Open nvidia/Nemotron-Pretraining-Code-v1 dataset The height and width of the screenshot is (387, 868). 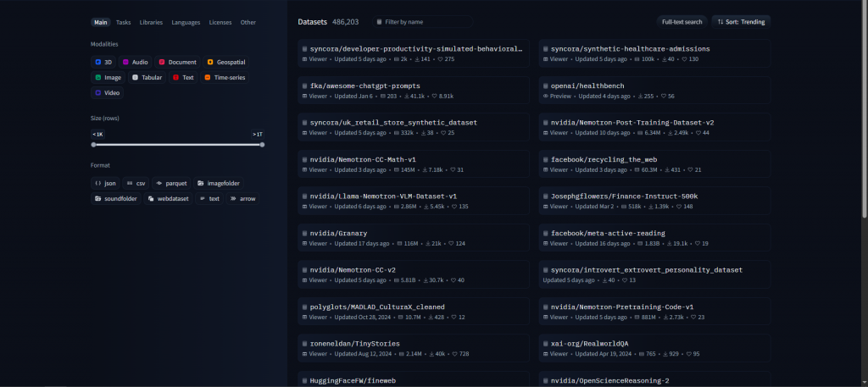pyautogui.click(x=654, y=312)
